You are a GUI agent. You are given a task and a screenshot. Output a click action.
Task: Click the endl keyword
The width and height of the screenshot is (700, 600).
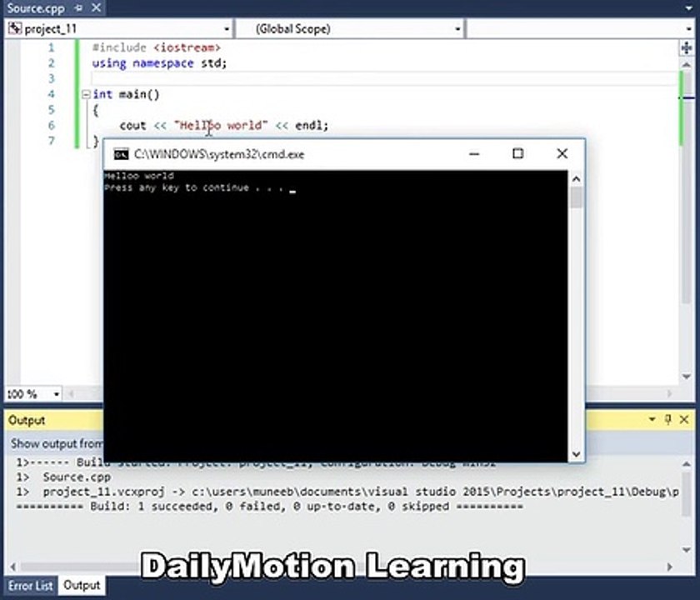point(308,126)
